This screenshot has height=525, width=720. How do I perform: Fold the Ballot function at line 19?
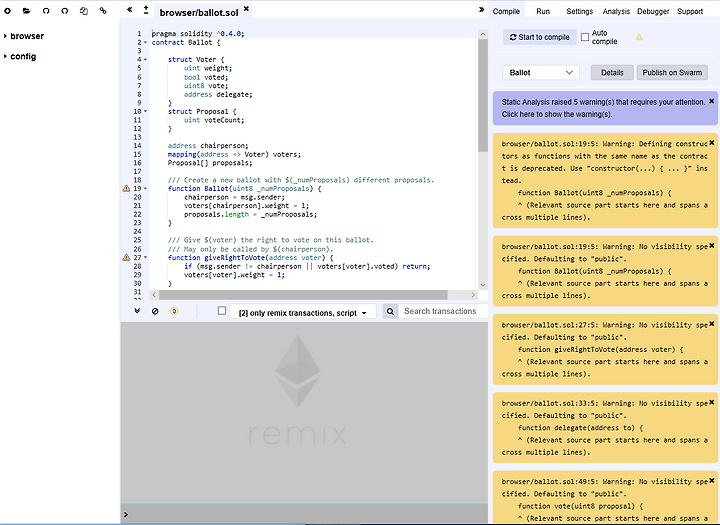(x=146, y=188)
